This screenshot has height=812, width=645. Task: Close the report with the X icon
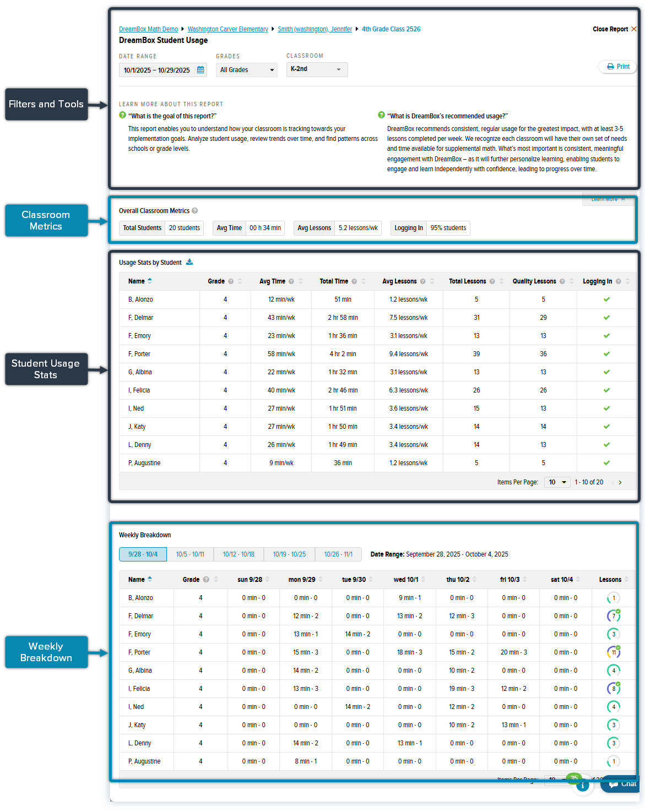click(633, 29)
